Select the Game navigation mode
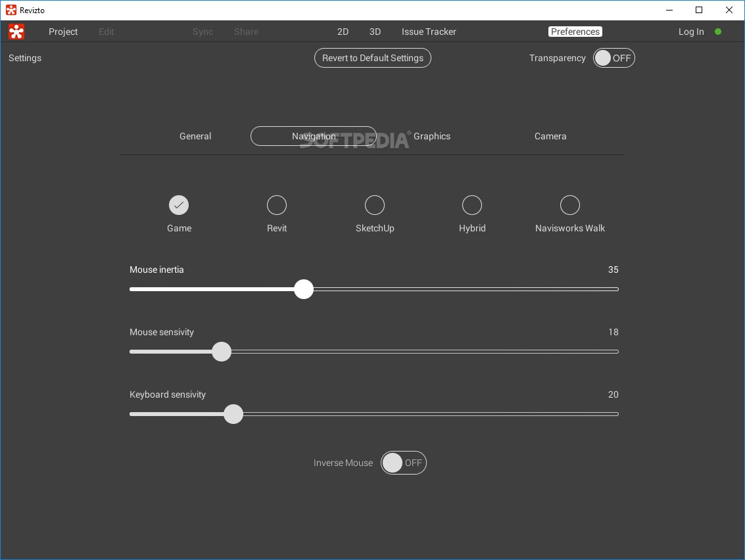The height and width of the screenshot is (560, 745). (x=179, y=205)
